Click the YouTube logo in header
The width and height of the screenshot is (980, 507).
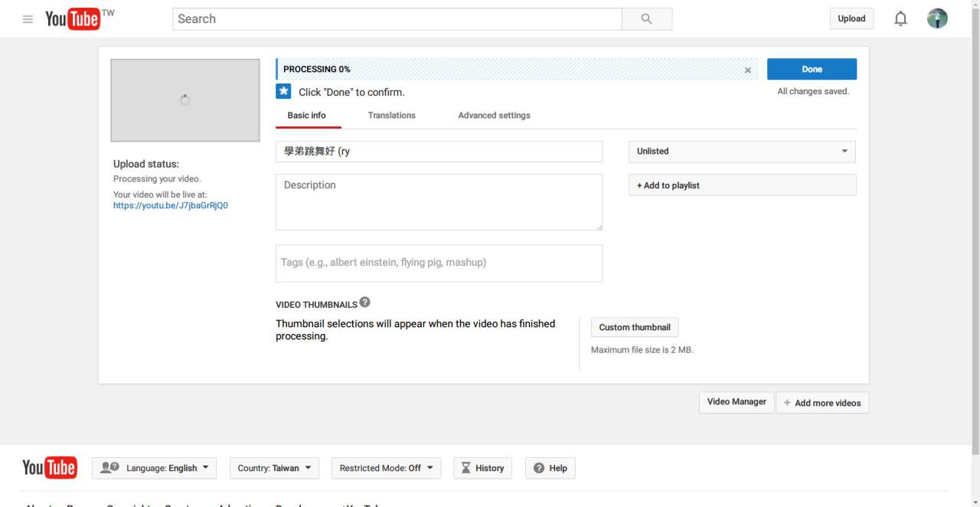pos(73,19)
